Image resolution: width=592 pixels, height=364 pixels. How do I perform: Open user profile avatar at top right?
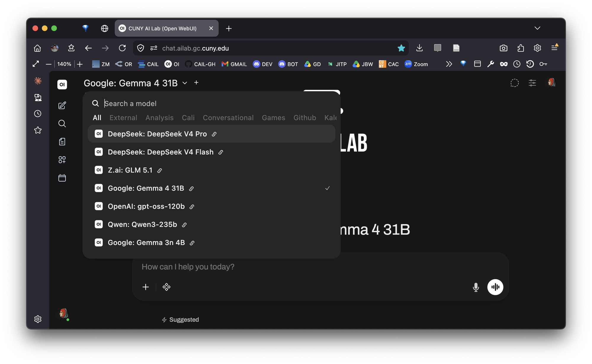pyautogui.click(x=551, y=83)
